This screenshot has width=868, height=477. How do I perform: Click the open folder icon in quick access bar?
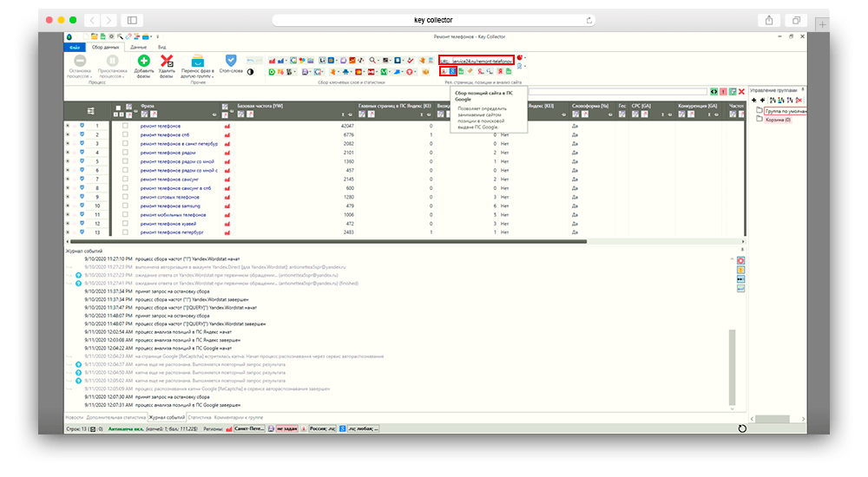click(94, 37)
